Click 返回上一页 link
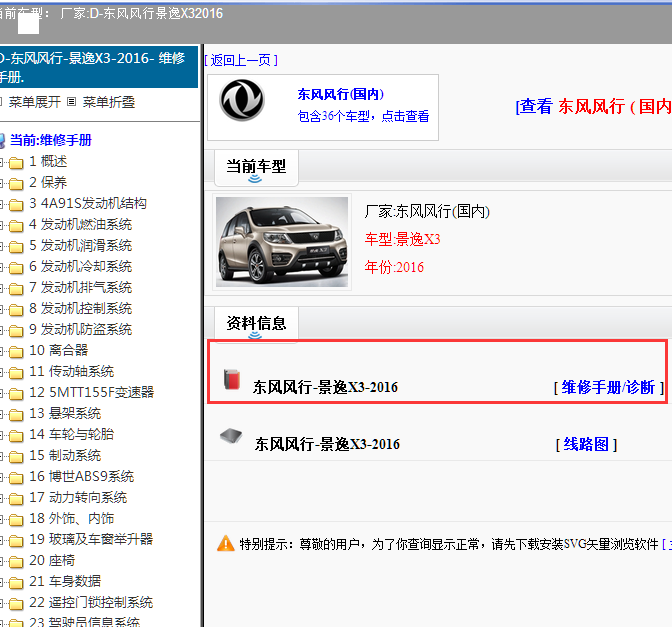Screen dimensions: 672x627 coord(241,60)
